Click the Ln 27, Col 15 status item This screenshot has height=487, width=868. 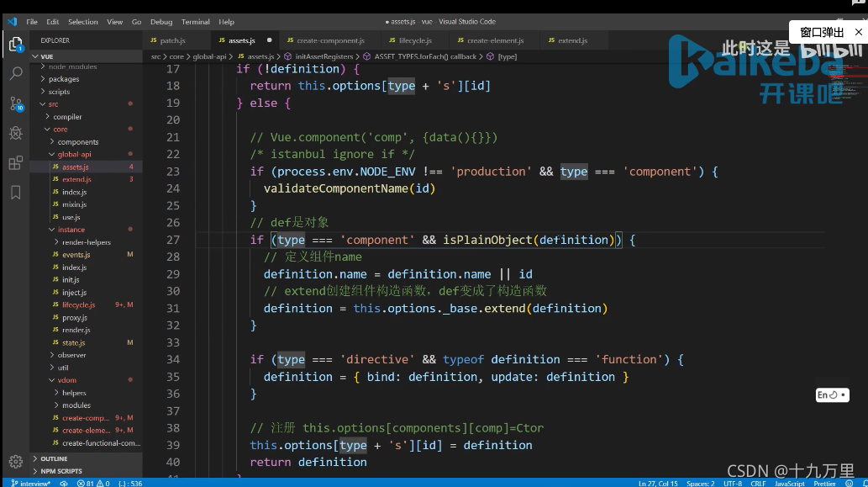658,483
